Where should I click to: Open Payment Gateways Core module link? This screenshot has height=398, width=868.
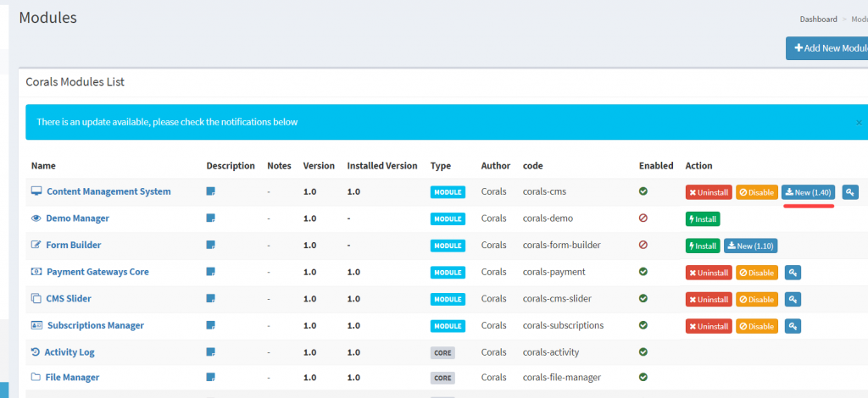[x=97, y=272]
